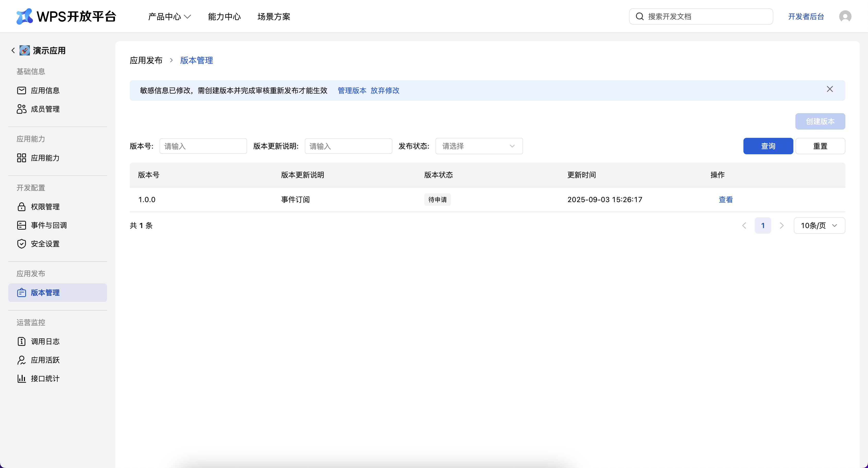The width and height of the screenshot is (868, 468).
Task: Open 应用能力 with the grid icon
Action: click(x=21, y=158)
